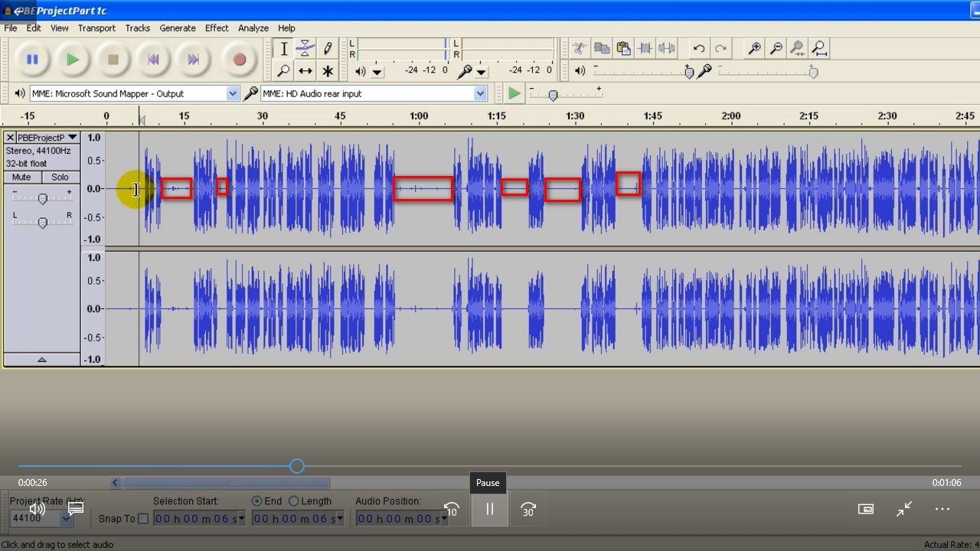
Task: Open the Generate menu
Action: tap(178, 28)
